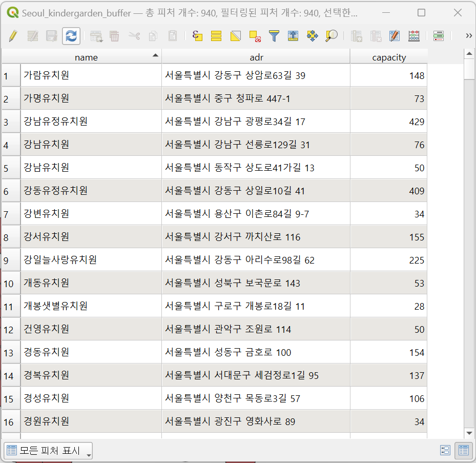Sort by capacity column header
Viewport: 476px width, 463px height.
click(389, 57)
